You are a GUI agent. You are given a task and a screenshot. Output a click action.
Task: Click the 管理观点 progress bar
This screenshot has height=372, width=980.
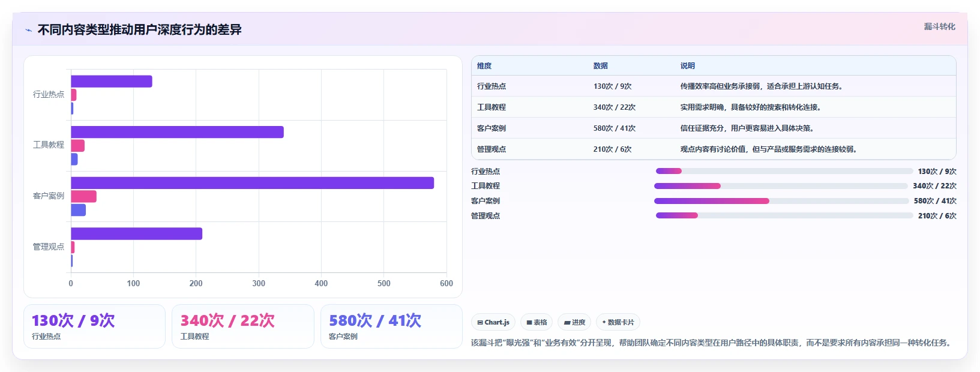coord(784,215)
